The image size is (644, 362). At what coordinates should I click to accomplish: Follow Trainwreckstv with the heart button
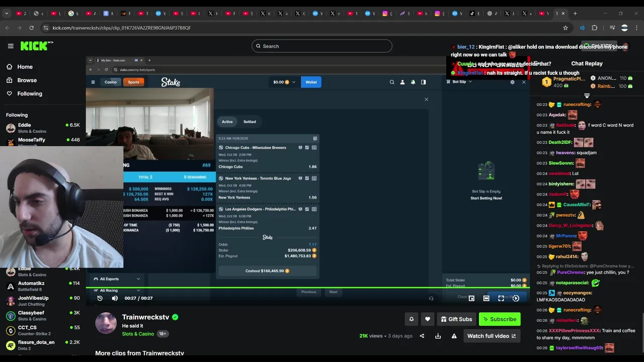click(428, 319)
